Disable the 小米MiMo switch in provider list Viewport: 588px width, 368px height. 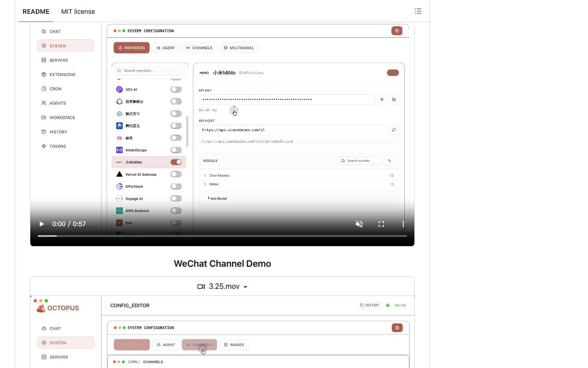click(x=176, y=162)
